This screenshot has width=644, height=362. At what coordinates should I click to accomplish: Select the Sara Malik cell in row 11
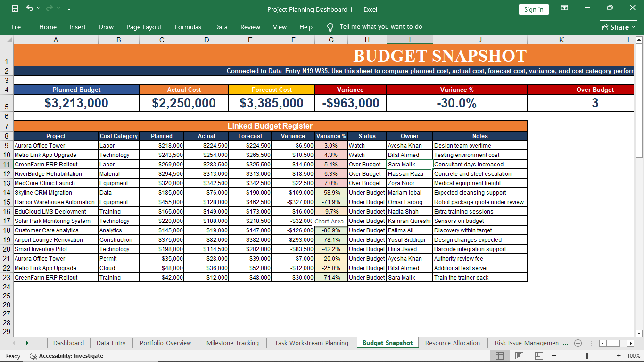(x=410, y=165)
